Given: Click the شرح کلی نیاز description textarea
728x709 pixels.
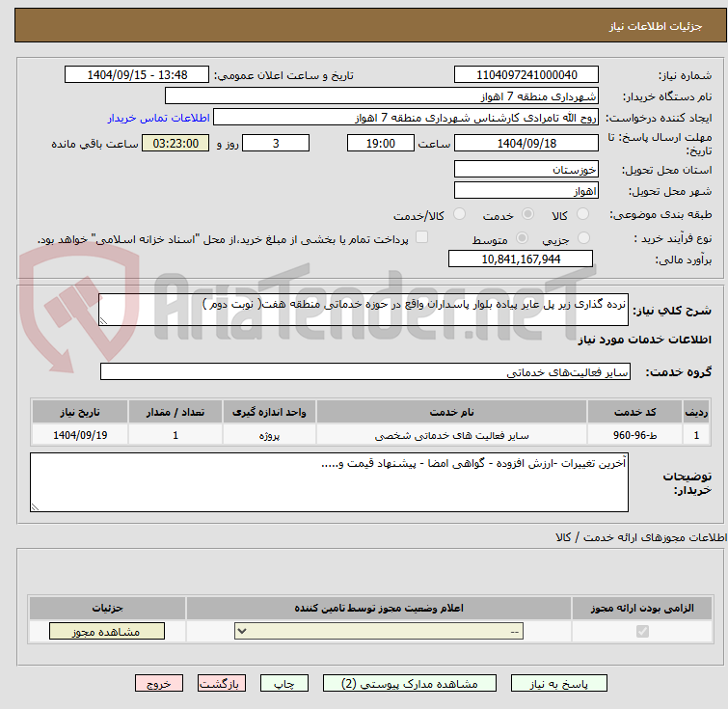Looking at the screenshot, I should pos(364,310).
